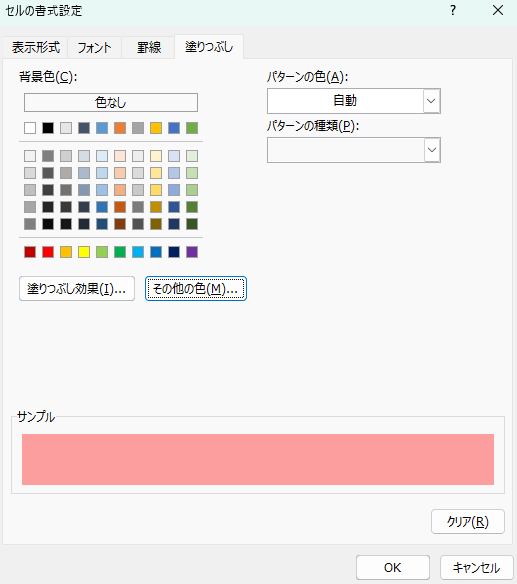Screen dimensions: 517x584
Task: Choose the bright red standard color swatch
Action: (48, 252)
